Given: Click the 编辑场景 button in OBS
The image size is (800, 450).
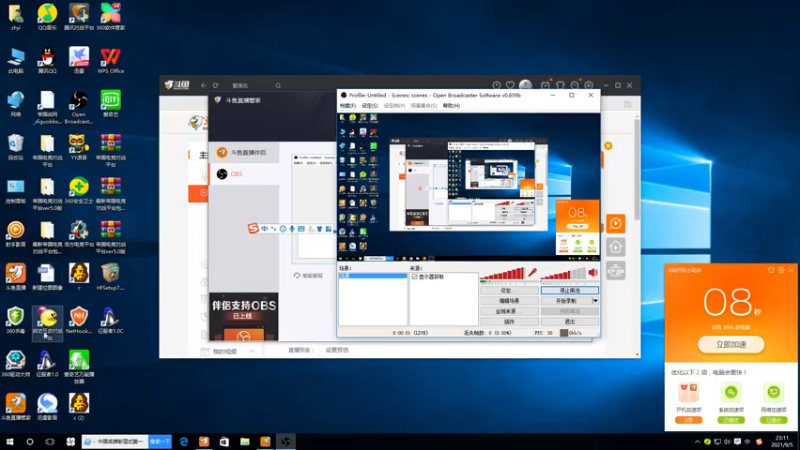Looking at the screenshot, I should click(x=509, y=301).
